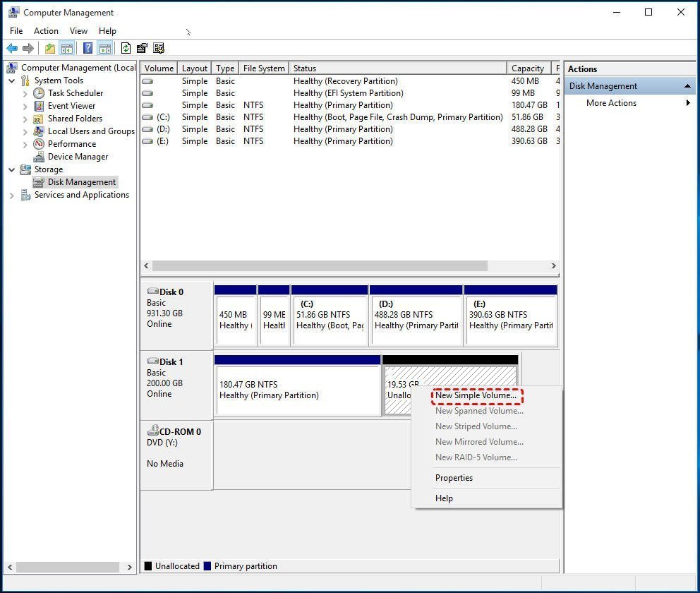Click More Actions in Actions pane
The width and height of the screenshot is (700, 593).
pyautogui.click(x=611, y=103)
